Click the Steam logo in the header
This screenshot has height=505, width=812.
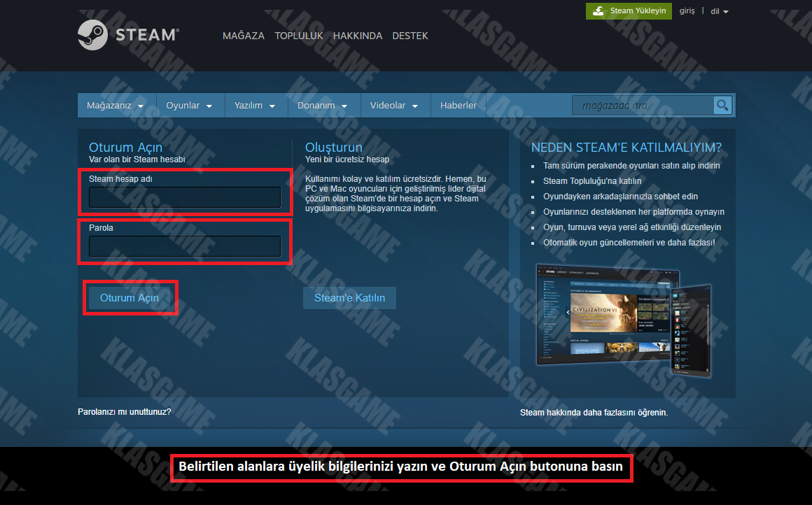tap(128, 35)
